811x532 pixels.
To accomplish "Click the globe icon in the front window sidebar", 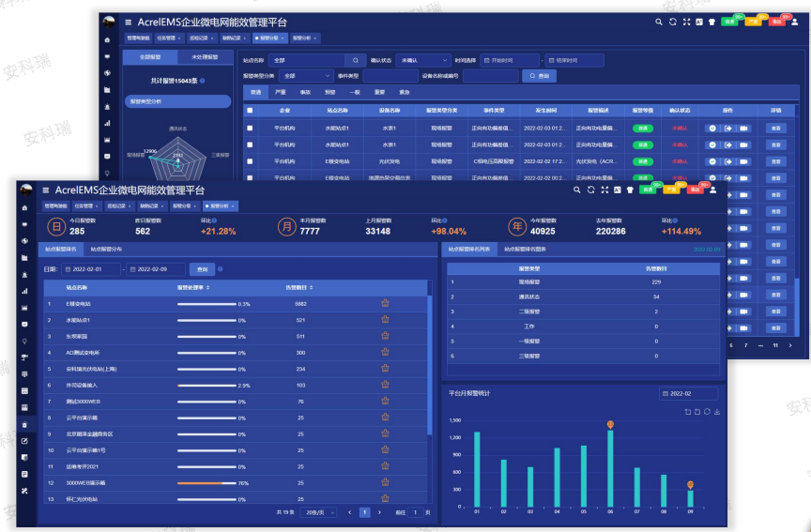I will pyautogui.click(x=24, y=241).
